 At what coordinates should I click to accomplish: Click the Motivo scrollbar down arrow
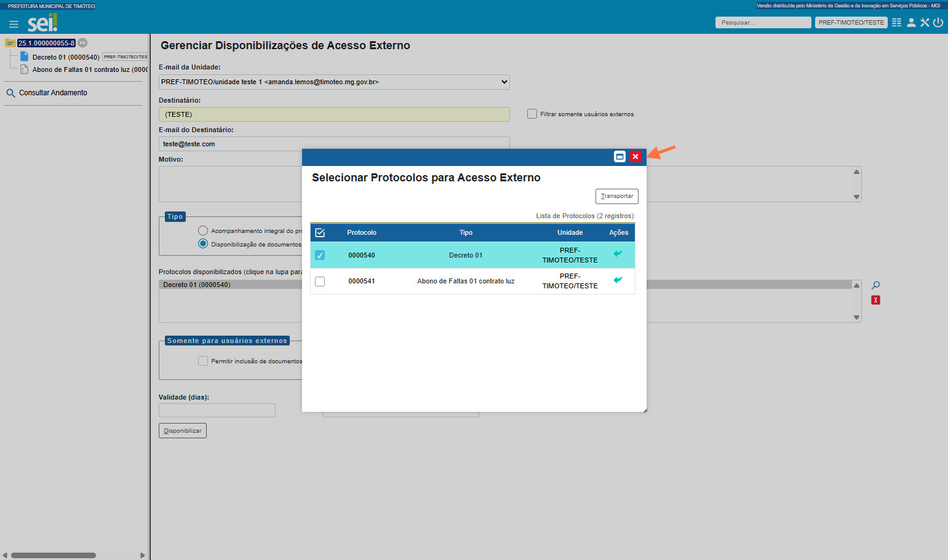pos(856,197)
